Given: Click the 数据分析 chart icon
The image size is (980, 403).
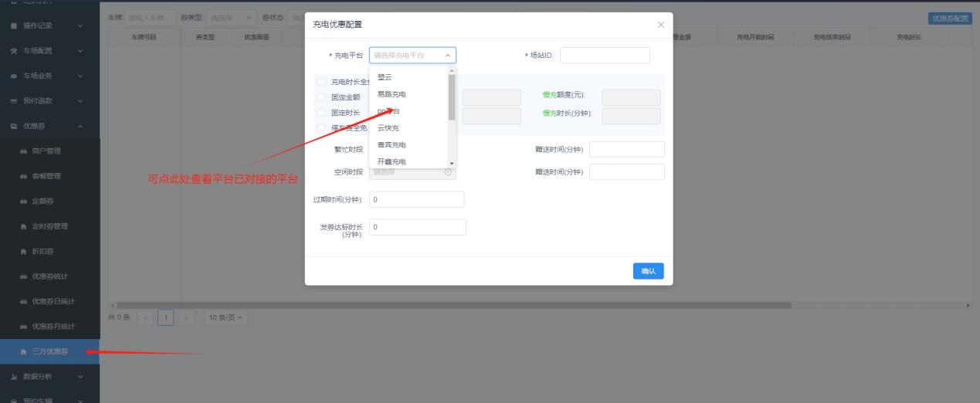Looking at the screenshot, I should (13, 377).
